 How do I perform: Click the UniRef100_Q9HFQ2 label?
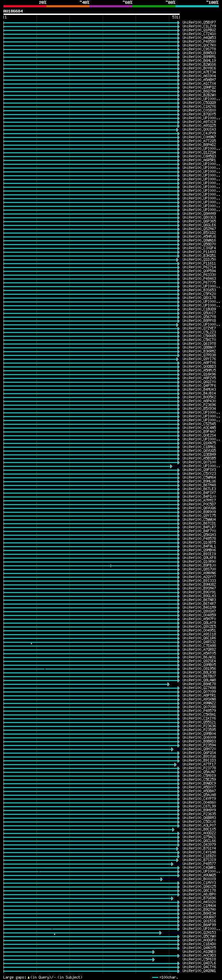(x=199, y=88)
